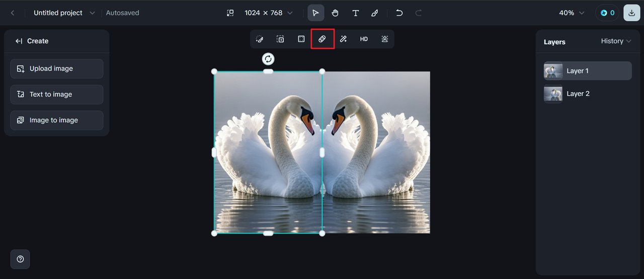
Task: Open the 40% zoom level dropdown
Action: [x=572, y=13]
